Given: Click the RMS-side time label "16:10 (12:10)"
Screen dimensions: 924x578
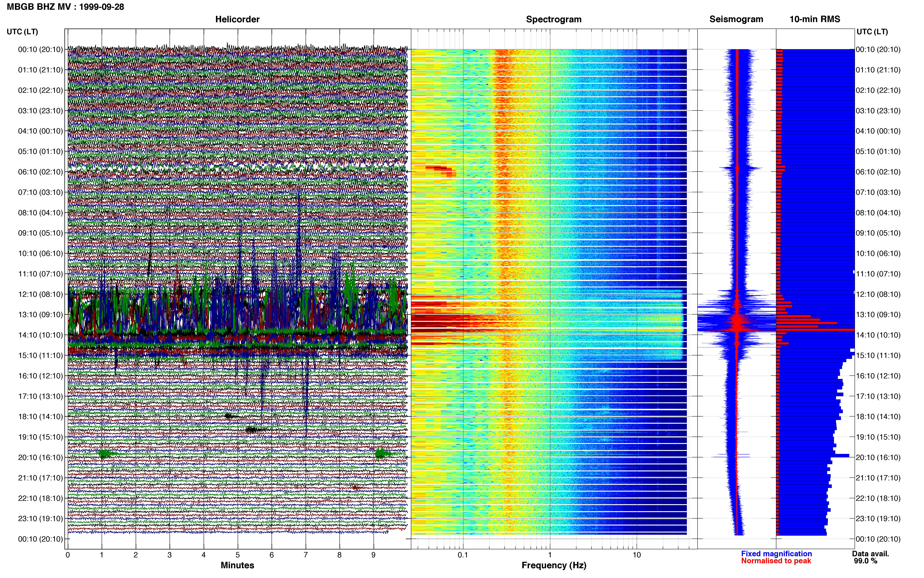Looking at the screenshot, I should click(878, 376).
